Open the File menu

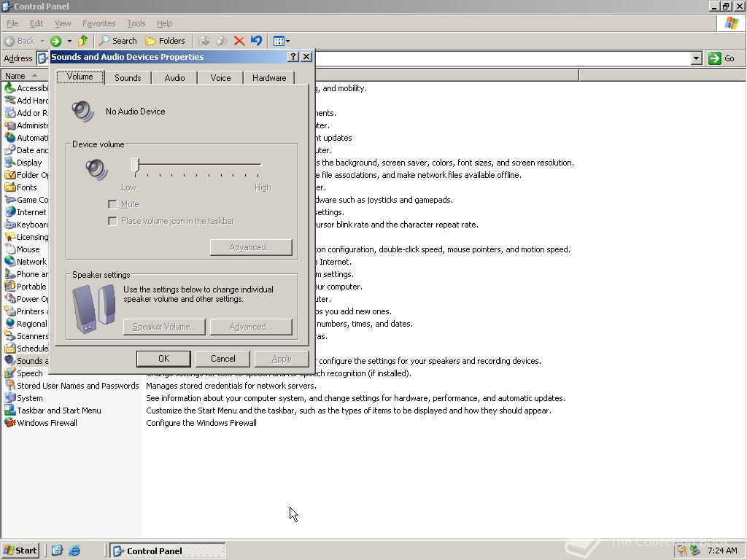[12, 23]
